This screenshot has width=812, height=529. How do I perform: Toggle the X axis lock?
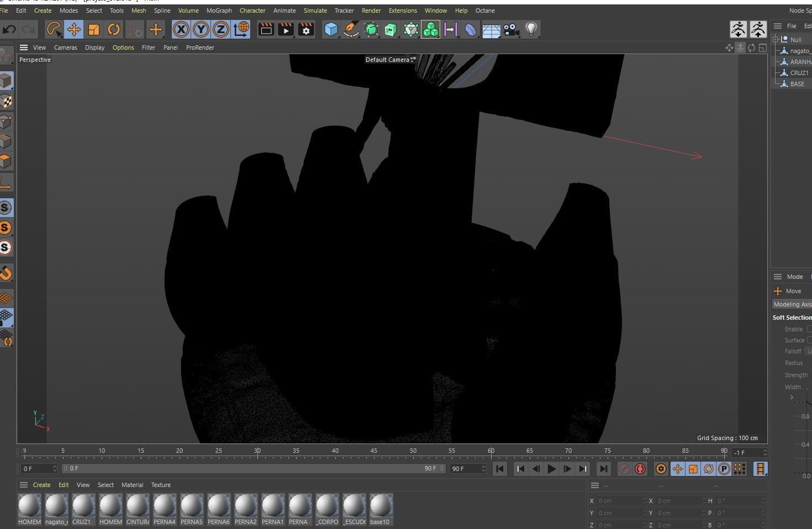click(x=181, y=29)
